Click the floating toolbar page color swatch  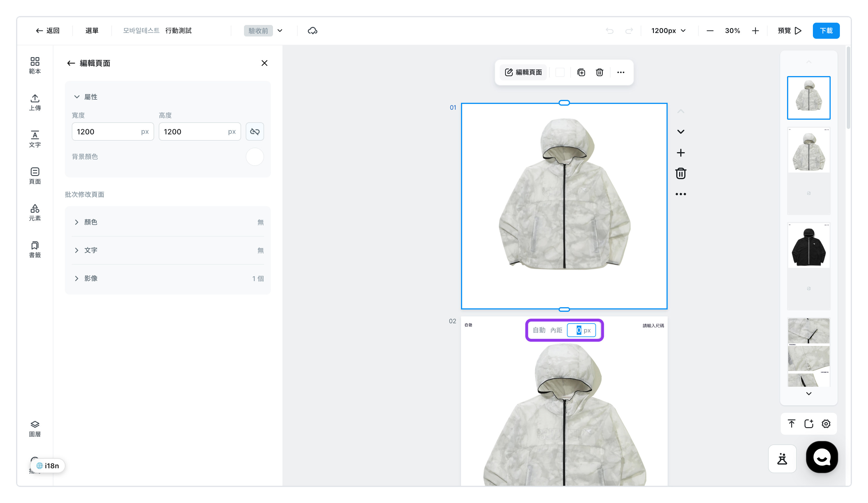560,72
